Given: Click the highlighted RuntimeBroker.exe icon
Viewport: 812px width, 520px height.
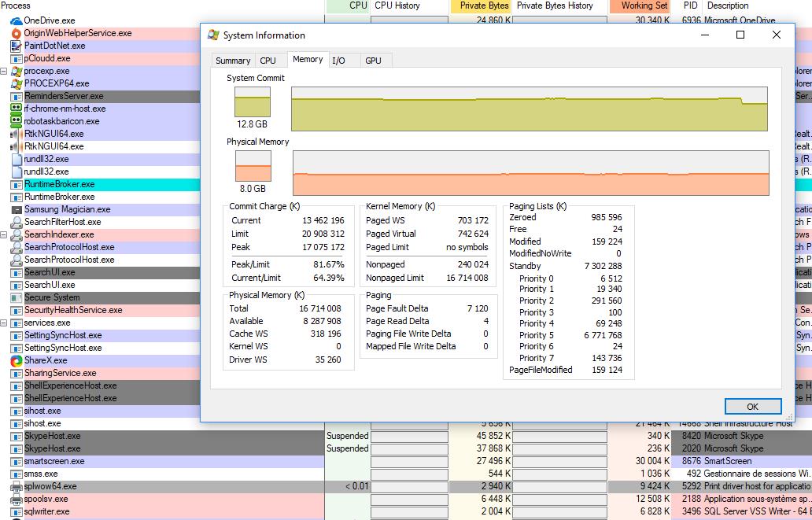Looking at the screenshot, I should tap(17, 184).
